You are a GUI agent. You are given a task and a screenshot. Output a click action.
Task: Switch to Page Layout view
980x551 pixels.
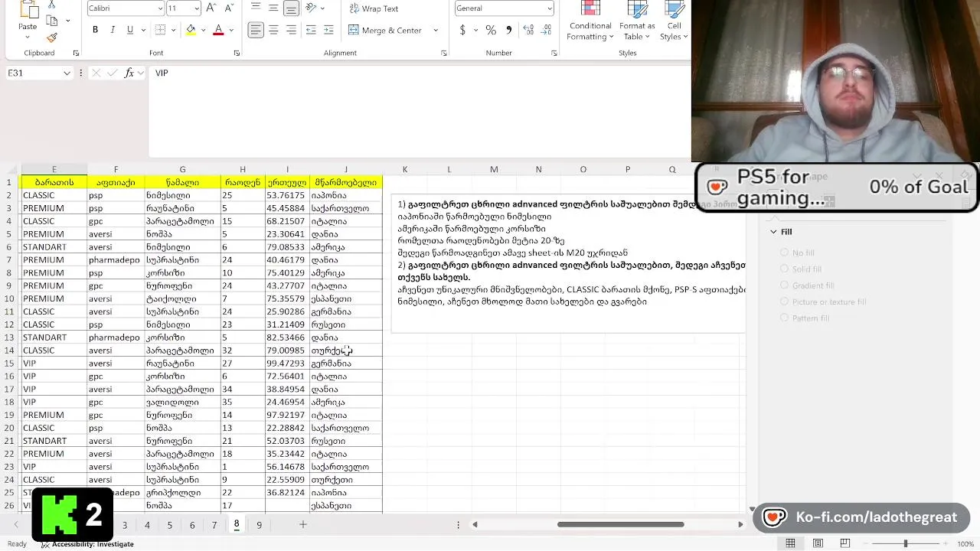818,543
